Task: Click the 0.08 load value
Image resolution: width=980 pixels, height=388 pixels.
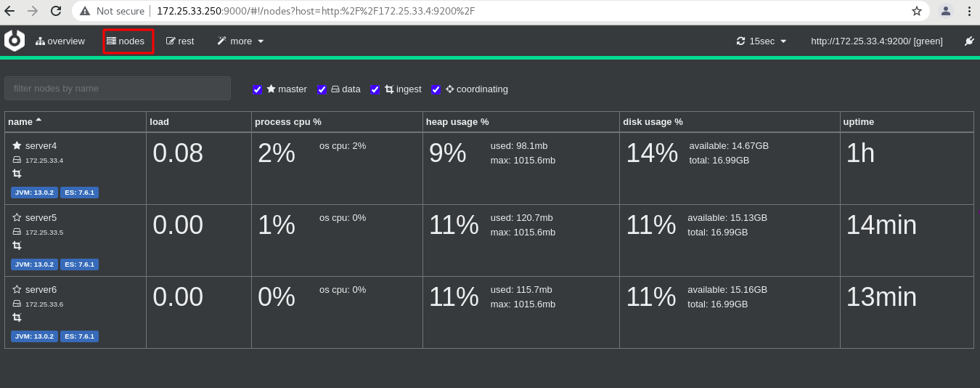Action: (x=178, y=153)
